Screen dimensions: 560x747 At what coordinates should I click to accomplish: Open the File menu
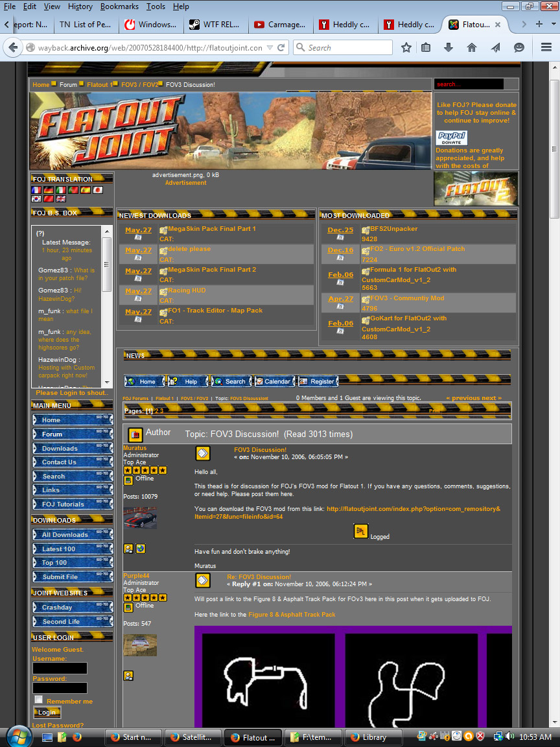coord(10,6)
